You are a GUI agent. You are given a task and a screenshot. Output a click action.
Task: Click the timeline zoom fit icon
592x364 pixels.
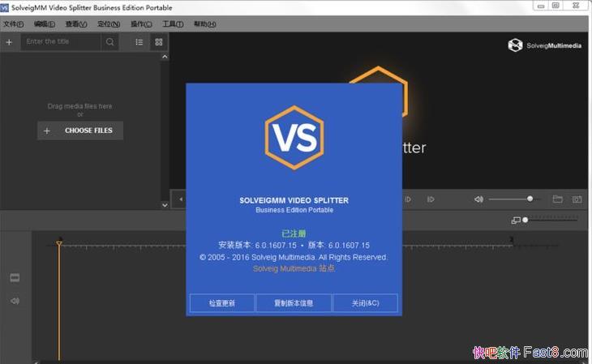pyautogui.click(x=515, y=221)
